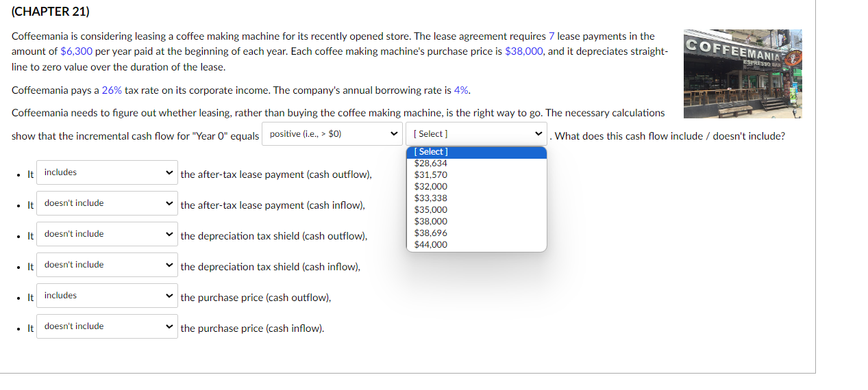
Task: Click the (CHAPTER 21) heading
Action: [51, 12]
